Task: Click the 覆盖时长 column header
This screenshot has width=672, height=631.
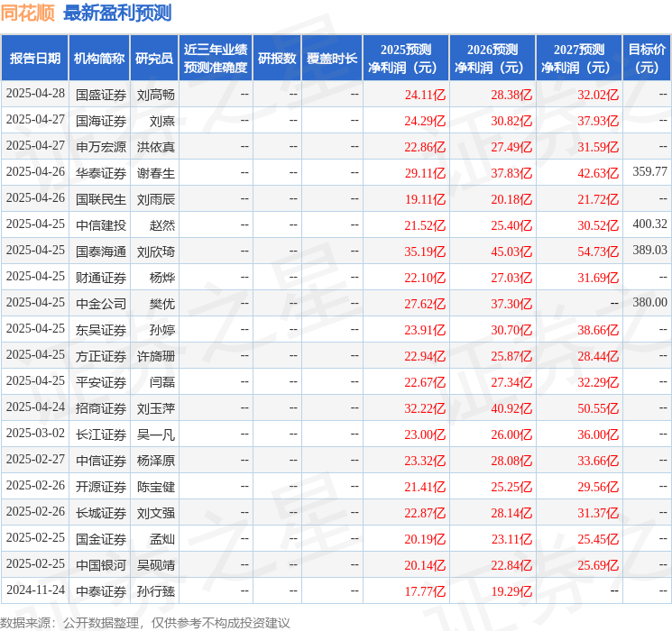Action: [332, 59]
